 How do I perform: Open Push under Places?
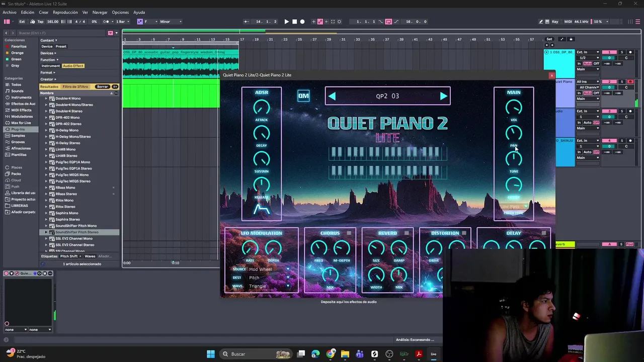click(x=15, y=187)
